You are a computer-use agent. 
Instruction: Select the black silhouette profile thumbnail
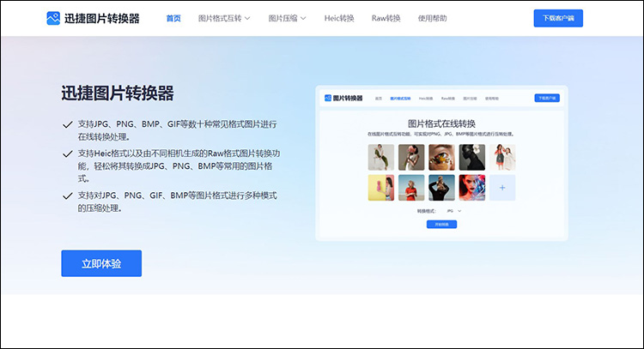click(x=471, y=157)
